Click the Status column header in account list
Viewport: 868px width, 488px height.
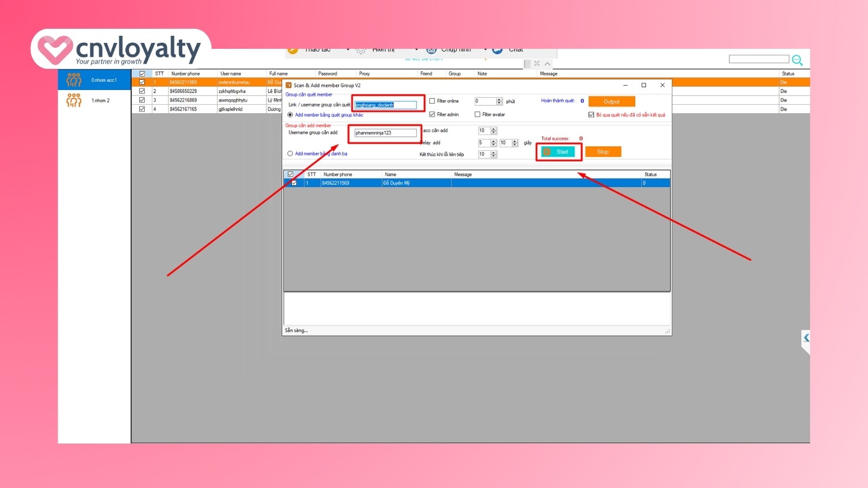point(788,74)
